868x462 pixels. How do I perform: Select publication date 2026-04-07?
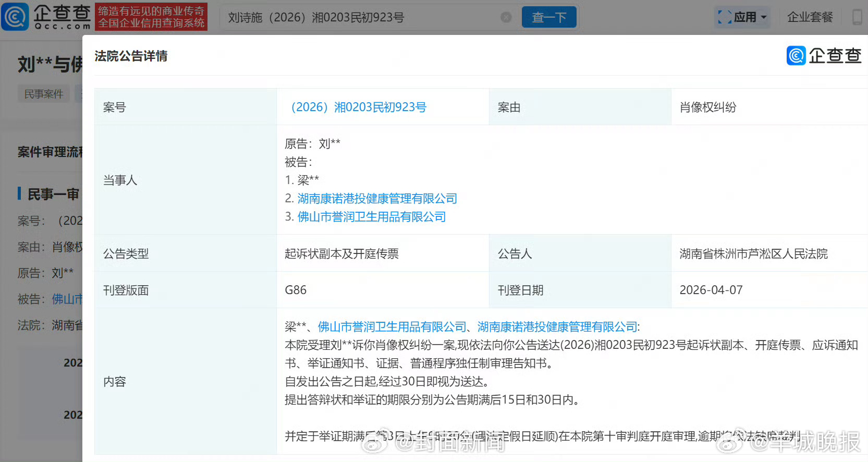click(x=711, y=290)
